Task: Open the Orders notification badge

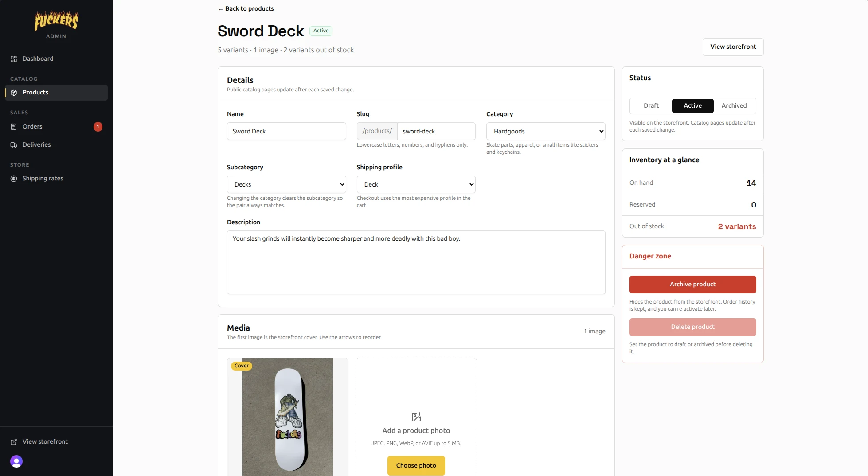Action: click(98, 127)
